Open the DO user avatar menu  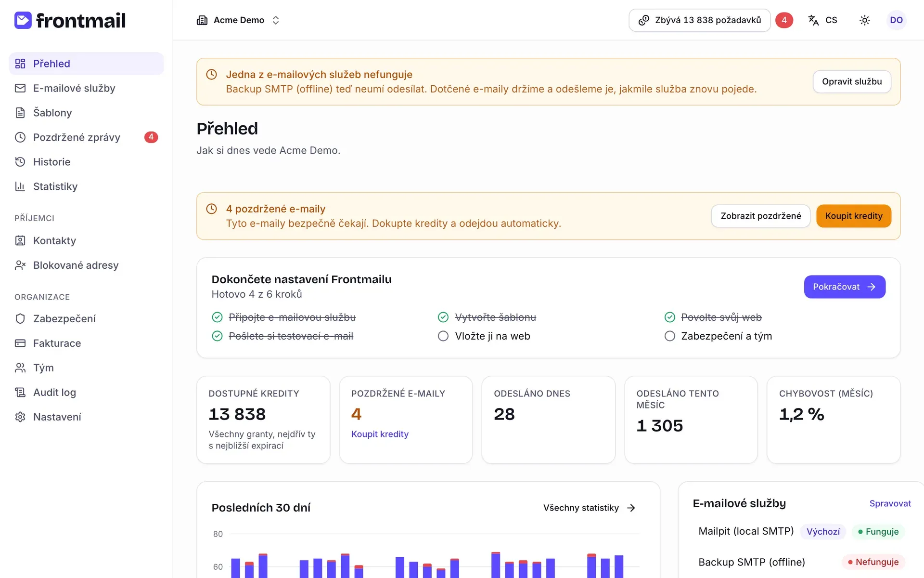pos(896,20)
